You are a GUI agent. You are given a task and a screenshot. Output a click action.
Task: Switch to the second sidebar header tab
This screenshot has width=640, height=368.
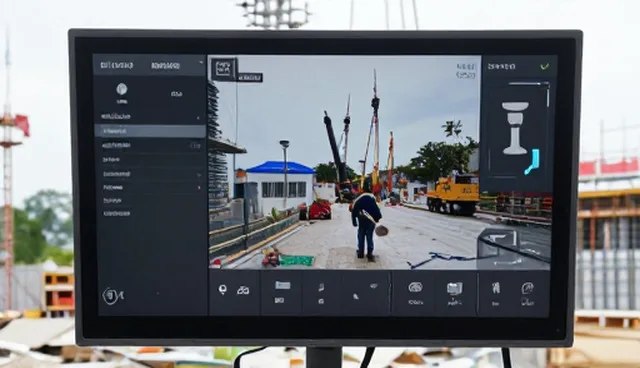[x=165, y=66]
